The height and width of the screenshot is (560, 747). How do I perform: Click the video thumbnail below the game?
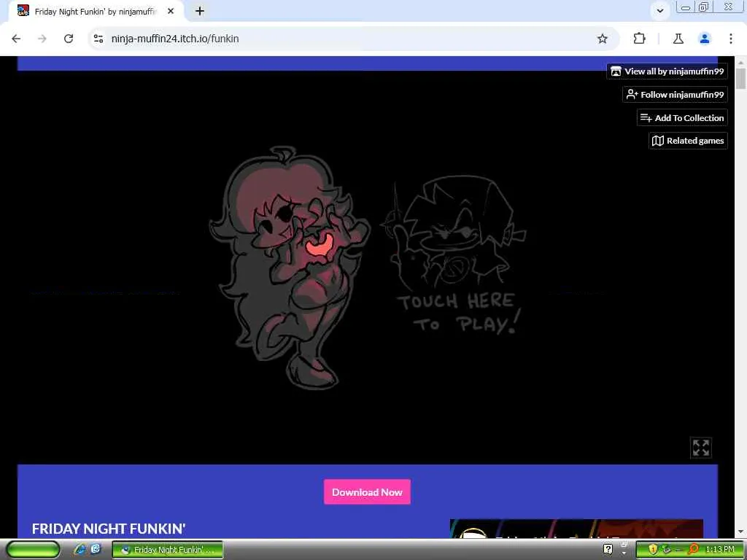[x=576, y=529]
